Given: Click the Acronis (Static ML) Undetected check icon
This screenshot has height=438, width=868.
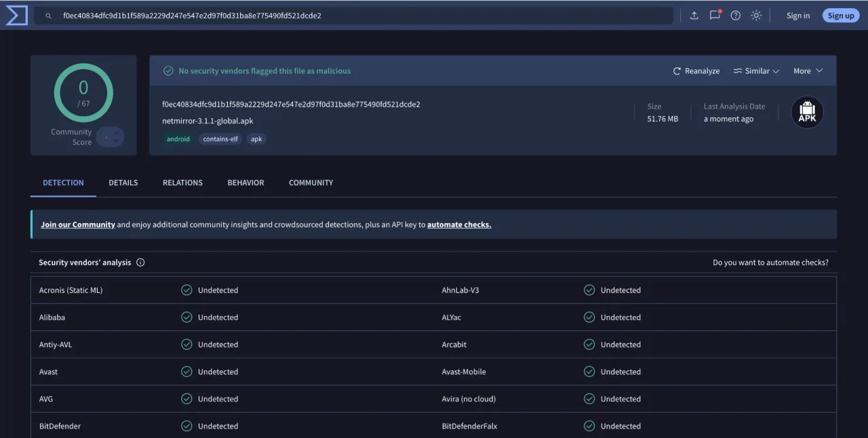Looking at the screenshot, I should pos(186,290).
